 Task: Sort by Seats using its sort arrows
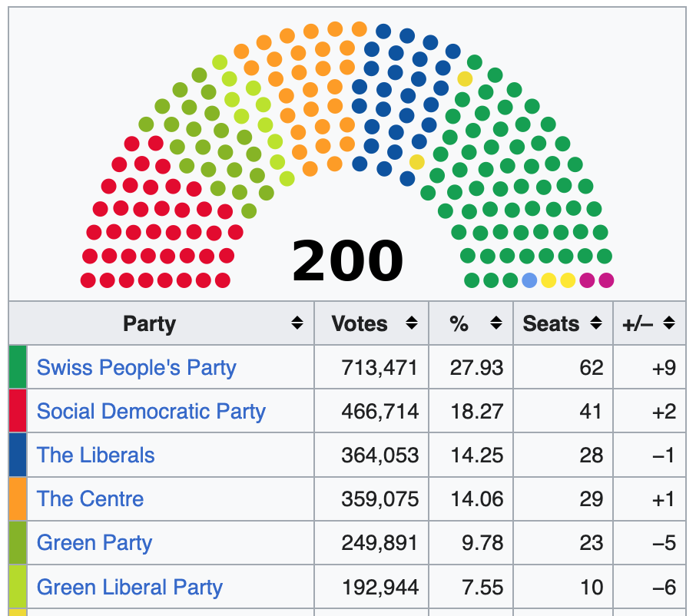pyautogui.click(x=596, y=324)
